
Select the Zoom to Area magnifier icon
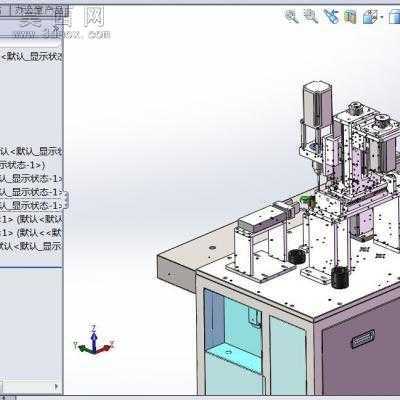[311, 16]
